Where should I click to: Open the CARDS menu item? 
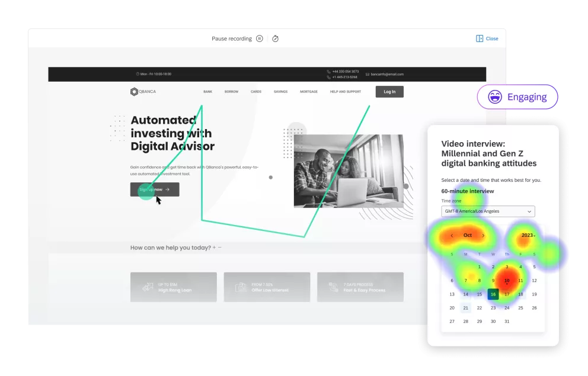coord(256,92)
